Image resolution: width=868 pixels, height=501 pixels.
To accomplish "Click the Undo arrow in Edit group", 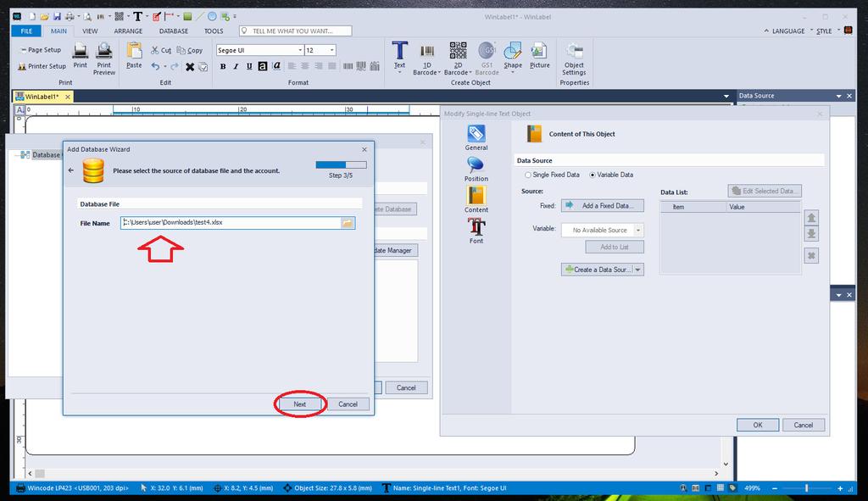I will [x=156, y=66].
